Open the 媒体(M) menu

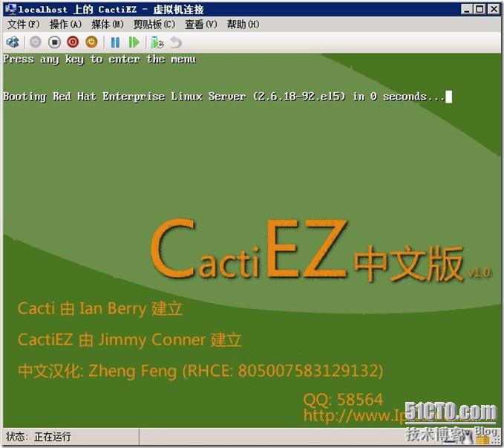[108, 24]
